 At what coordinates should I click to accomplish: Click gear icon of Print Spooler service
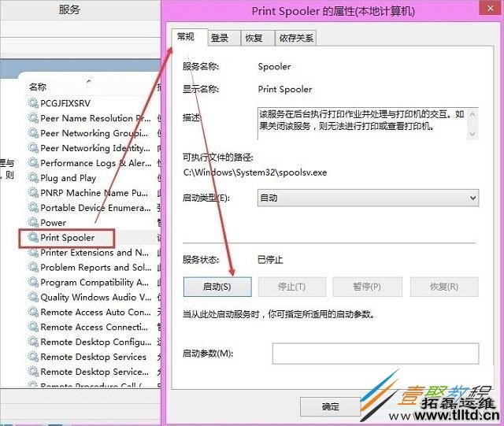click(x=33, y=237)
